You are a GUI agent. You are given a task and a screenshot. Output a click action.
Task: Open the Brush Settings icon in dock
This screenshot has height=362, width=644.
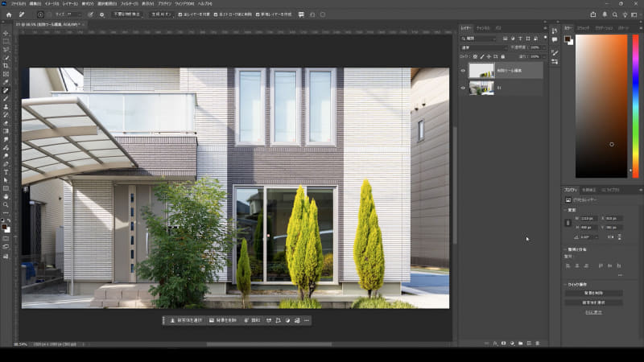(x=555, y=53)
